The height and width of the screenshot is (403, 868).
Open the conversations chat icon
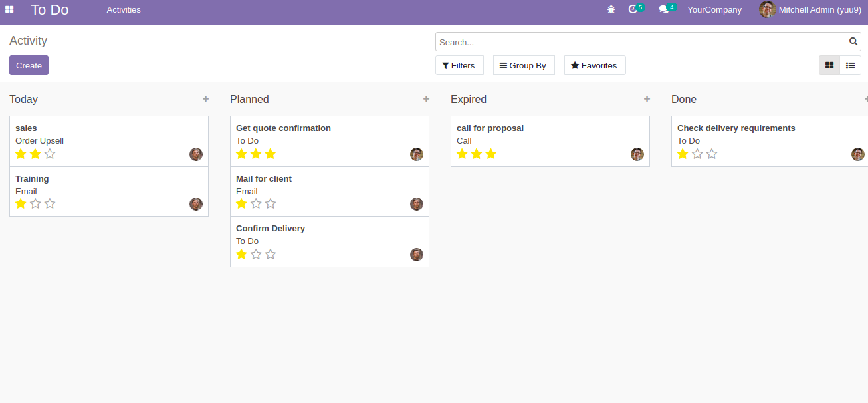click(663, 9)
